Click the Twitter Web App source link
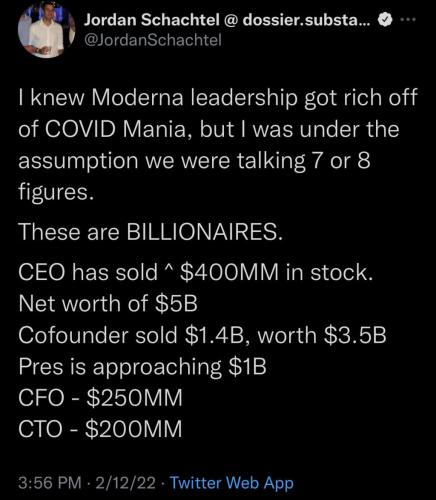 coord(232,483)
